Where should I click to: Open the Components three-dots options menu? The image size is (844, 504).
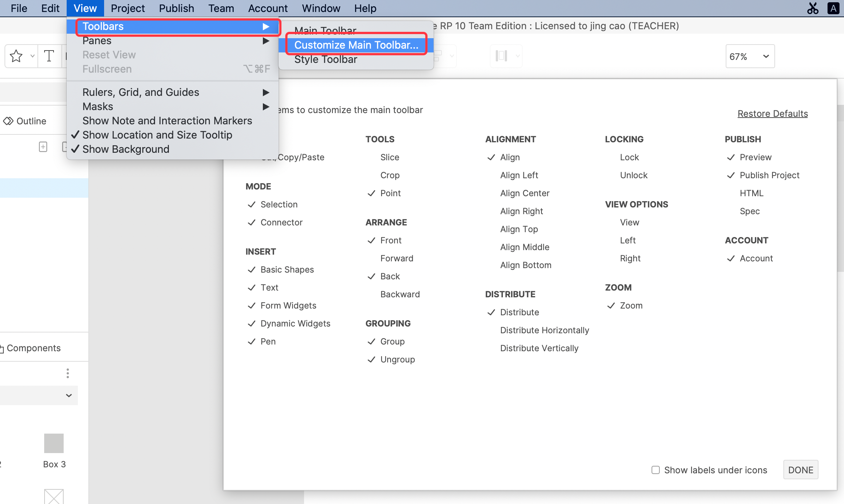coord(68,373)
